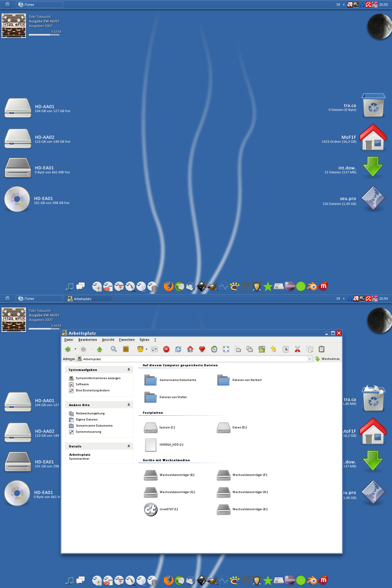Screen dimensions: 392x588
Task: Switch to fullscreen with the arrows icon
Action: coord(226,349)
